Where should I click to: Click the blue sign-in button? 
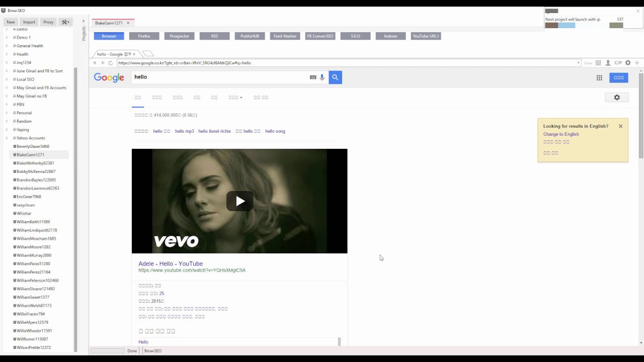(619, 77)
